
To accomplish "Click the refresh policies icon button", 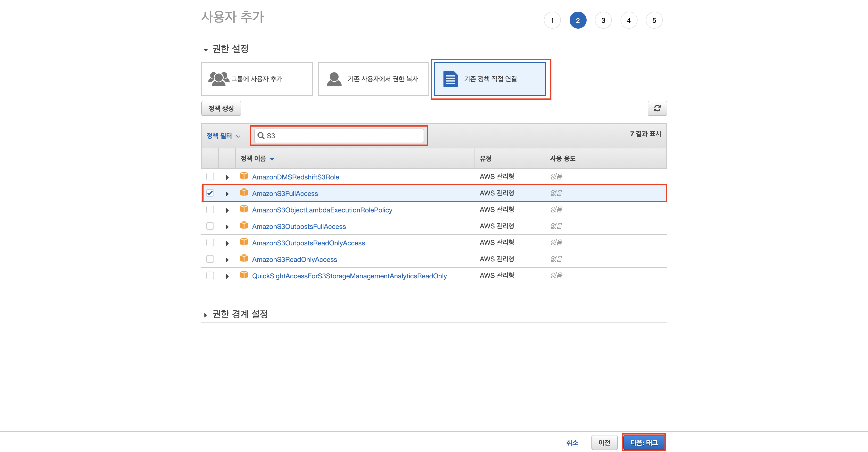I will pos(657,108).
